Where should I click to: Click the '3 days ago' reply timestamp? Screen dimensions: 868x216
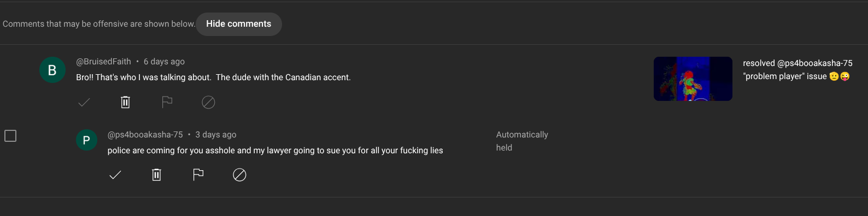216,135
